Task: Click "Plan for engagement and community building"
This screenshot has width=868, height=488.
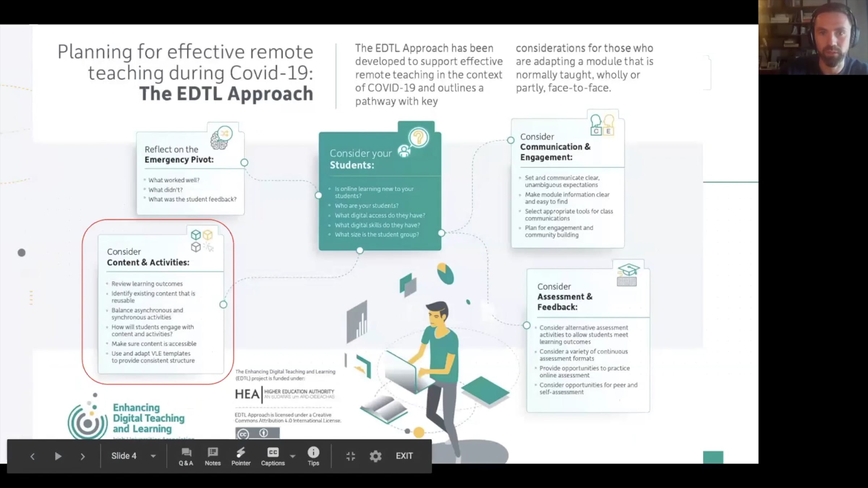Action: coord(559,231)
